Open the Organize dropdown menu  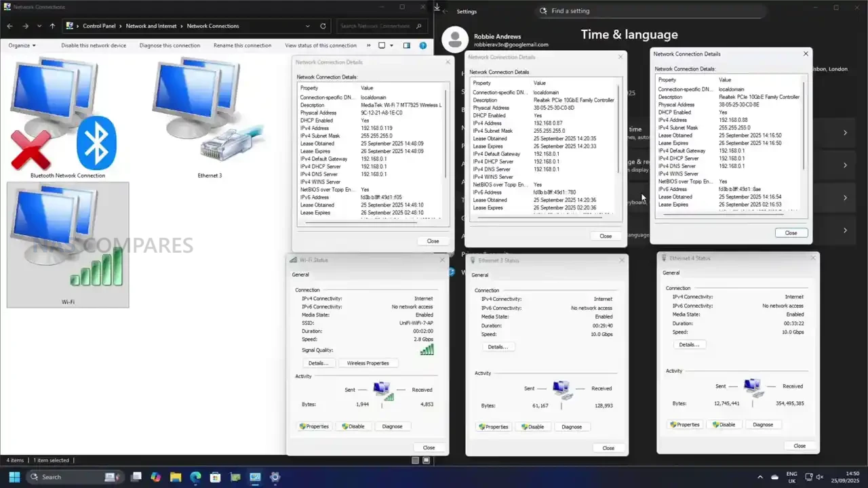(22, 45)
